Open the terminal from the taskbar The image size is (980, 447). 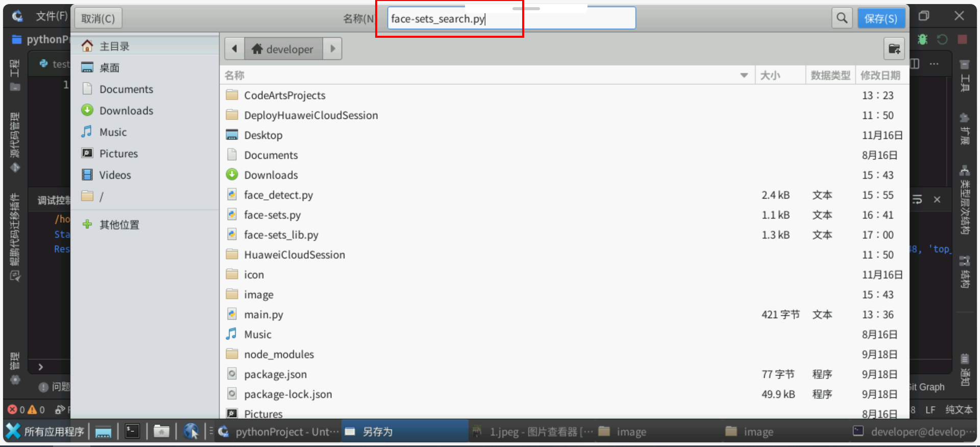132,432
